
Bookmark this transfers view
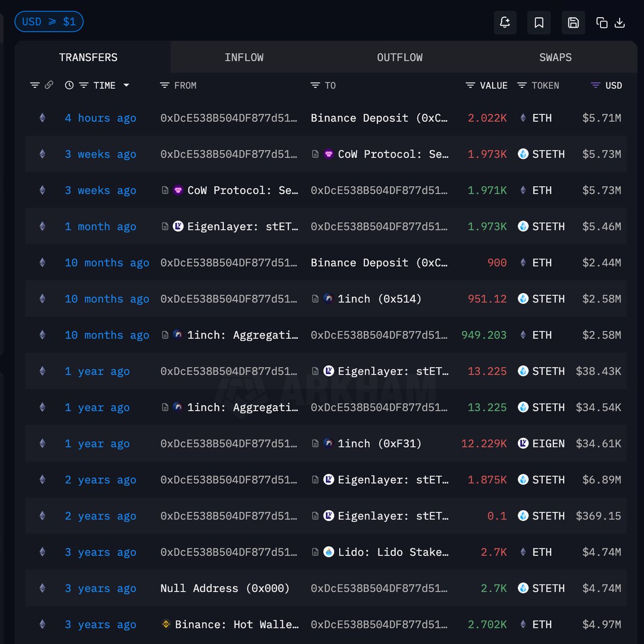(x=539, y=23)
